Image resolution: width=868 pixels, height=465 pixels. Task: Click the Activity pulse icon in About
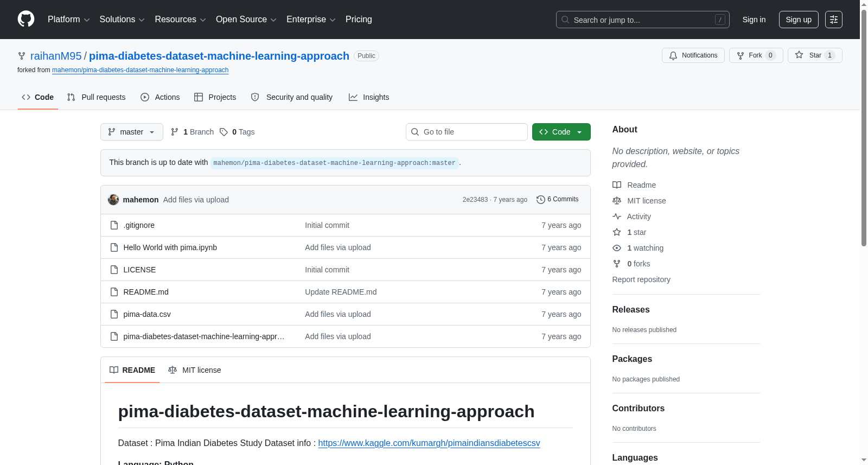tap(617, 216)
